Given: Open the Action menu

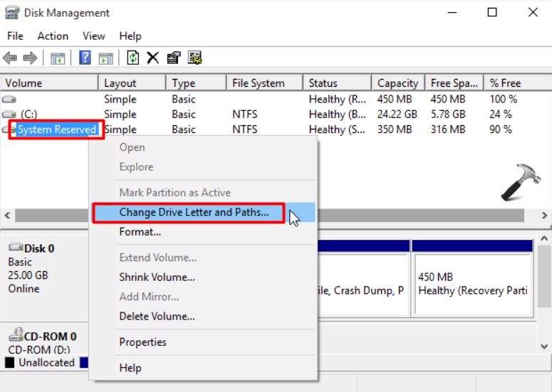Looking at the screenshot, I should click(x=53, y=36).
